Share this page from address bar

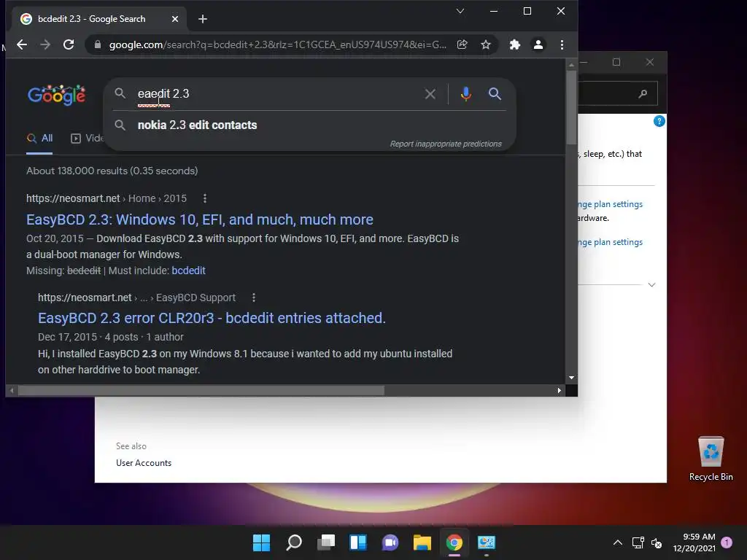pyautogui.click(x=462, y=44)
